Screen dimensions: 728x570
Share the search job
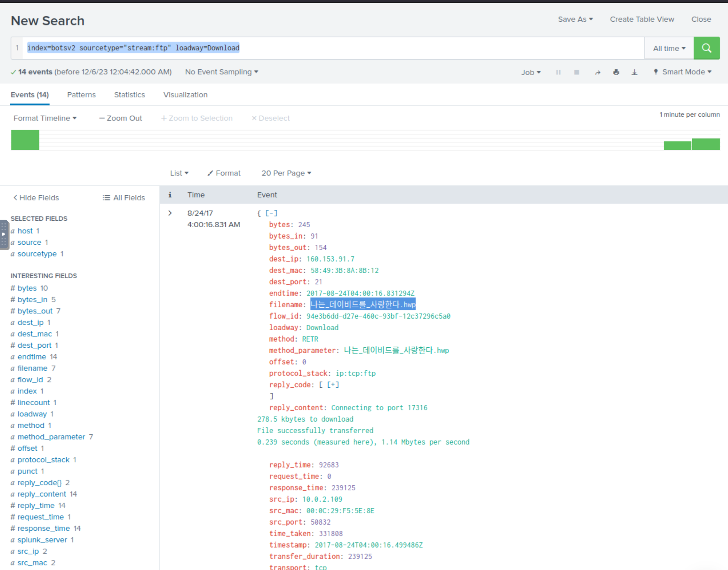click(598, 72)
